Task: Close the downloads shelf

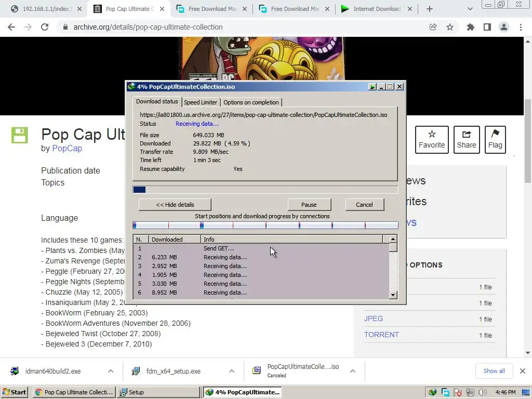Action: (523, 371)
